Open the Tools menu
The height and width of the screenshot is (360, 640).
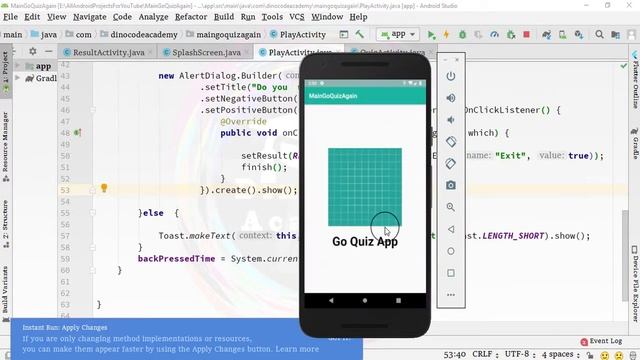[x=272, y=17]
